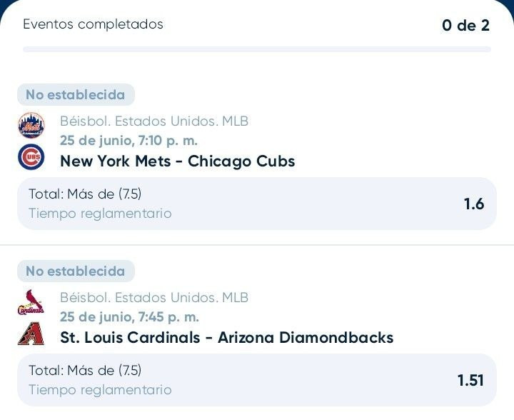Tap the New York Mets logo

point(31,125)
